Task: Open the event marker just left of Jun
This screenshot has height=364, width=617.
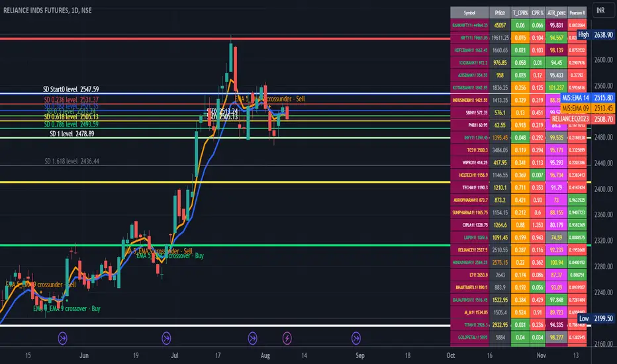Action: (63, 338)
